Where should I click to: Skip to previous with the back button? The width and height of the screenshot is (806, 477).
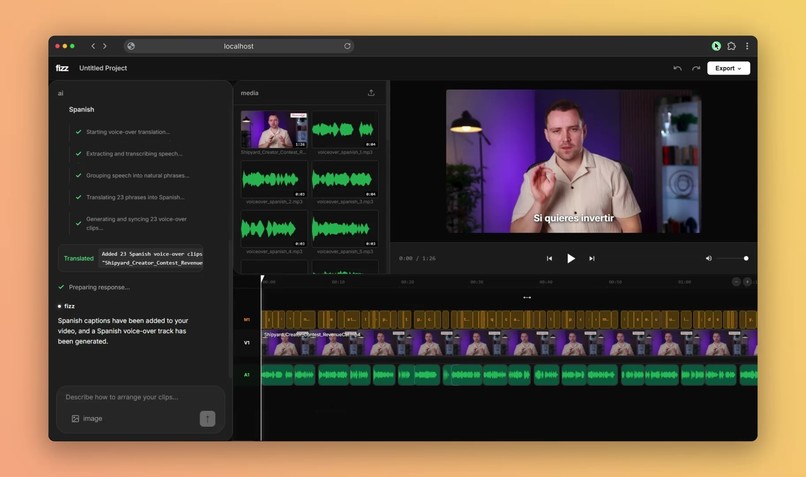pos(549,259)
